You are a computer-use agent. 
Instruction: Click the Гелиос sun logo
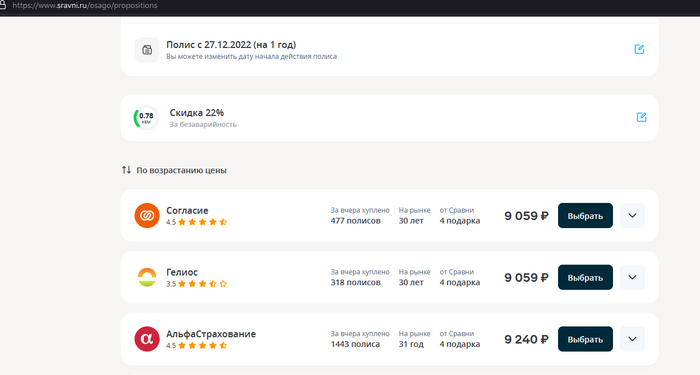[x=147, y=277]
